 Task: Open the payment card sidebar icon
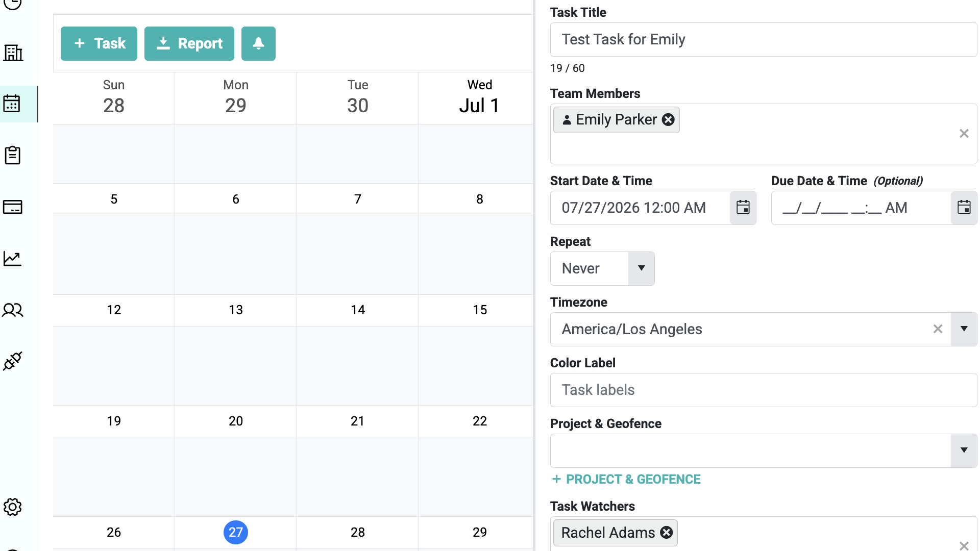[x=13, y=207]
